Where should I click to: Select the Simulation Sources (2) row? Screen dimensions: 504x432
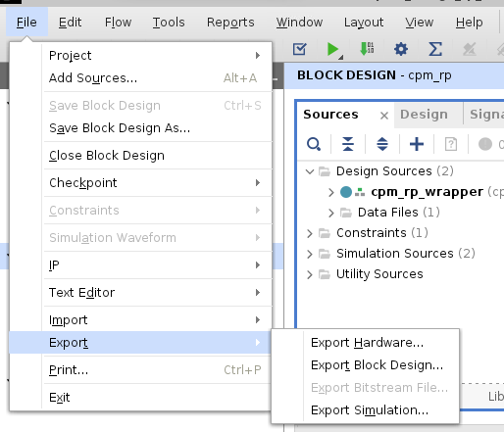click(x=406, y=254)
